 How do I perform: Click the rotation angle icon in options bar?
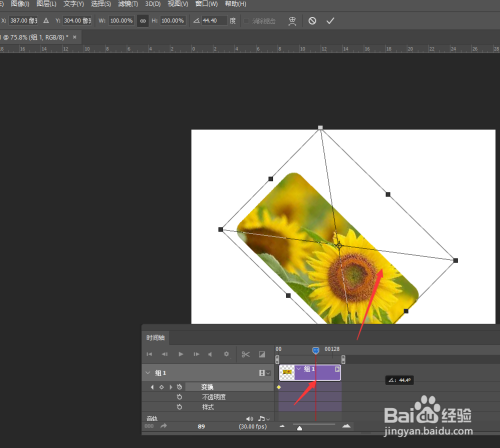(x=197, y=21)
